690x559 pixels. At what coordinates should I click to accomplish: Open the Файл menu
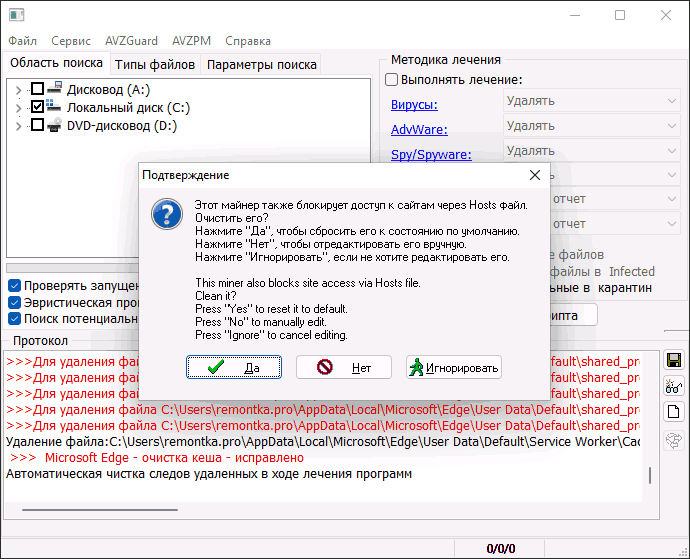tap(22, 41)
